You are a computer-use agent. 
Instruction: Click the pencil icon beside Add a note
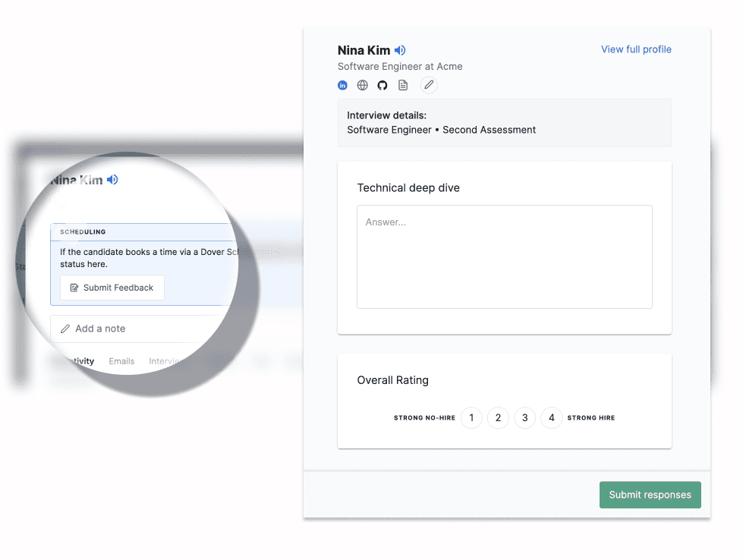65,329
